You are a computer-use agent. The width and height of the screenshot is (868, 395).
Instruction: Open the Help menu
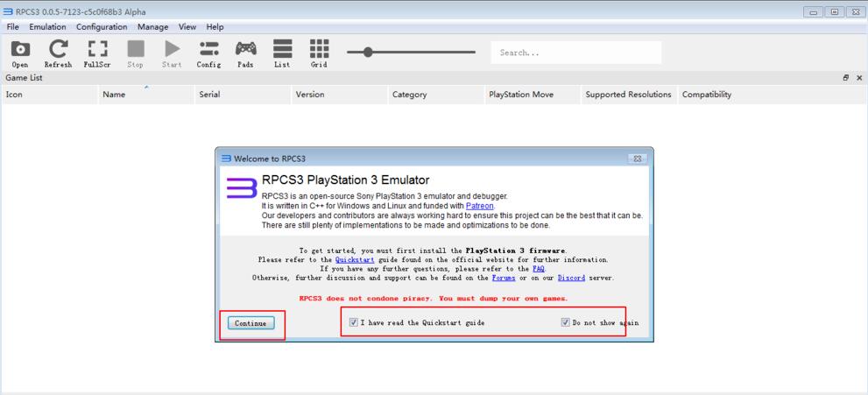215,26
